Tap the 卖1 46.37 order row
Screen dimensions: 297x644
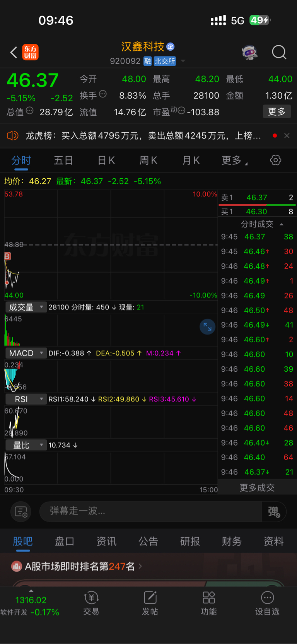(x=257, y=198)
